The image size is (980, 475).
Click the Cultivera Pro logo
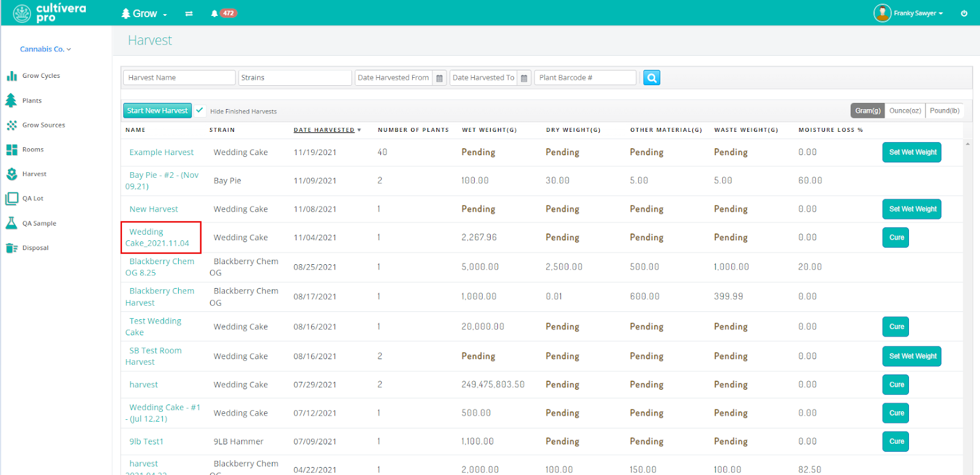tap(50, 13)
